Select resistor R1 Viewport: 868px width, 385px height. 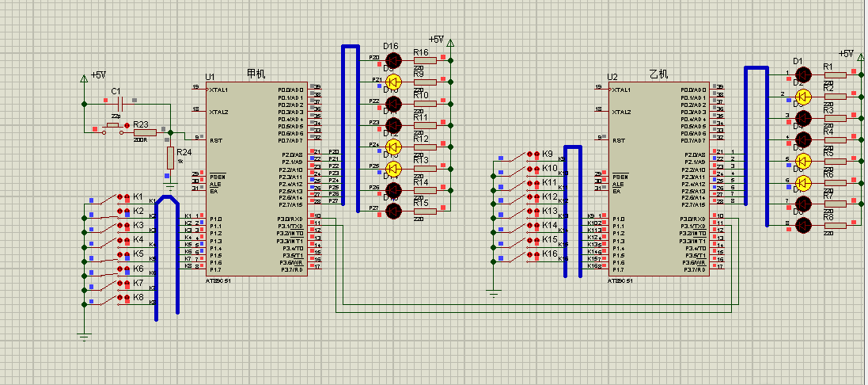coord(835,74)
